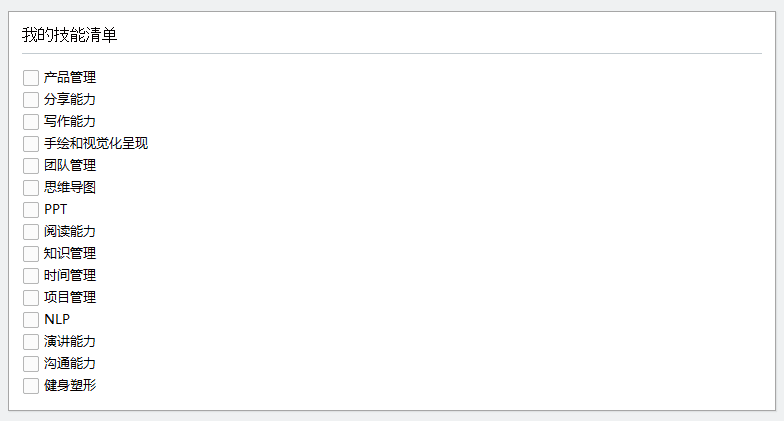Select the 阅读能力 checkbox
The width and height of the screenshot is (784, 421).
pyautogui.click(x=31, y=232)
